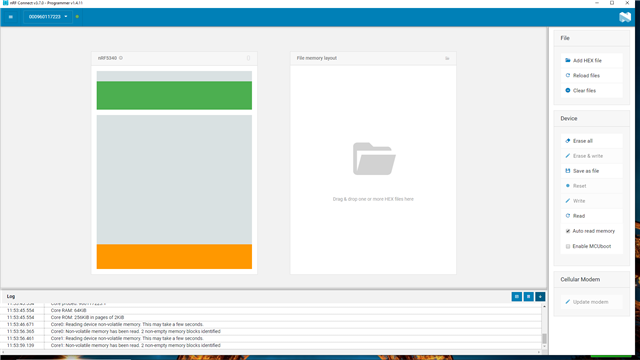Viewport: 640px width, 360px height.
Task: Clear log entries icon in Log panel
Action: click(529, 296)
